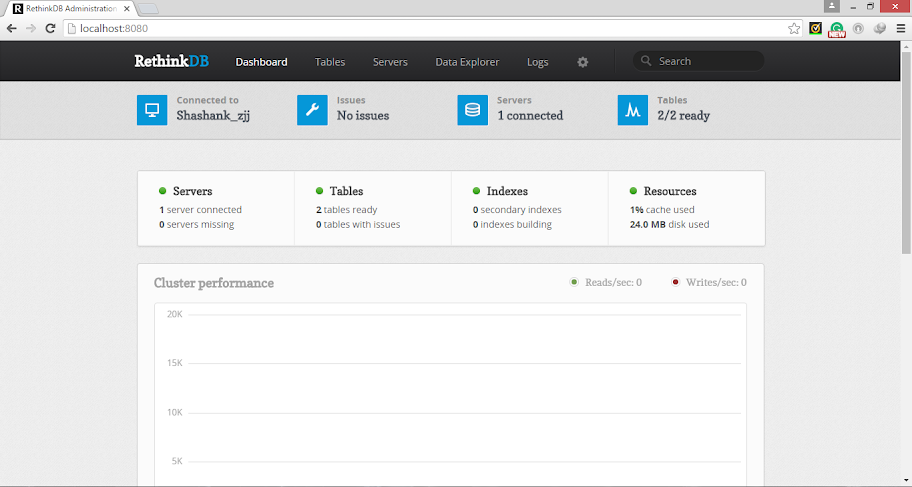Click the Tables panel heading
The height and width of the screenshot is (487, 912).
[x=346, y=191]
